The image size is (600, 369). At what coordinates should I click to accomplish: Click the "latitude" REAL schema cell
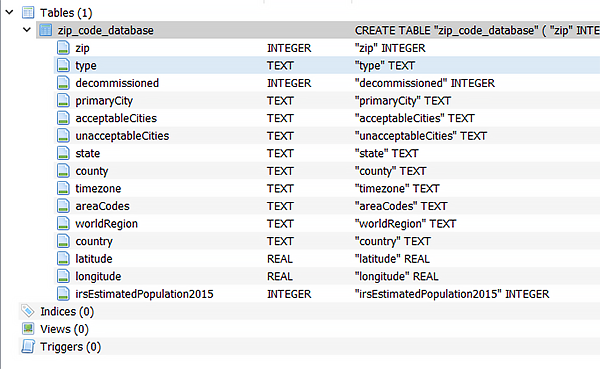coord(392,259)
